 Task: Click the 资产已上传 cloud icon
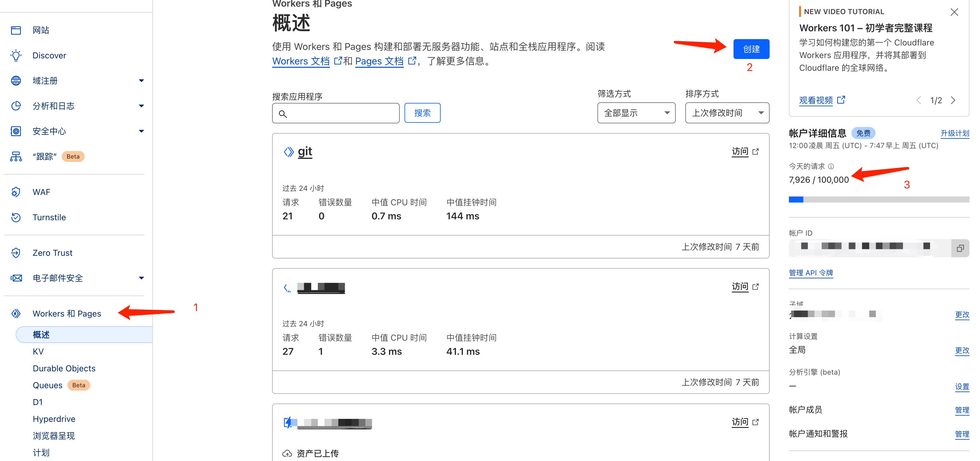tap(287, 453)
